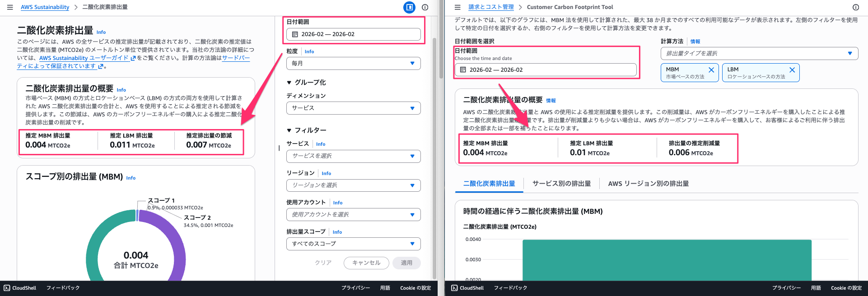This screenshot has width=868, height=296.
Task: Click calendar icon in left 日付範囲 field
Action: point(295,34)
